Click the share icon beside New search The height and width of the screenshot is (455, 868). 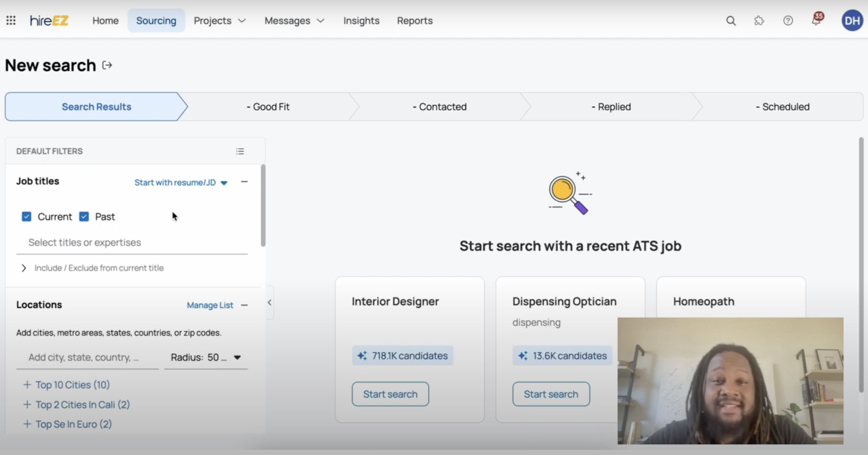[x=107, y=65]
